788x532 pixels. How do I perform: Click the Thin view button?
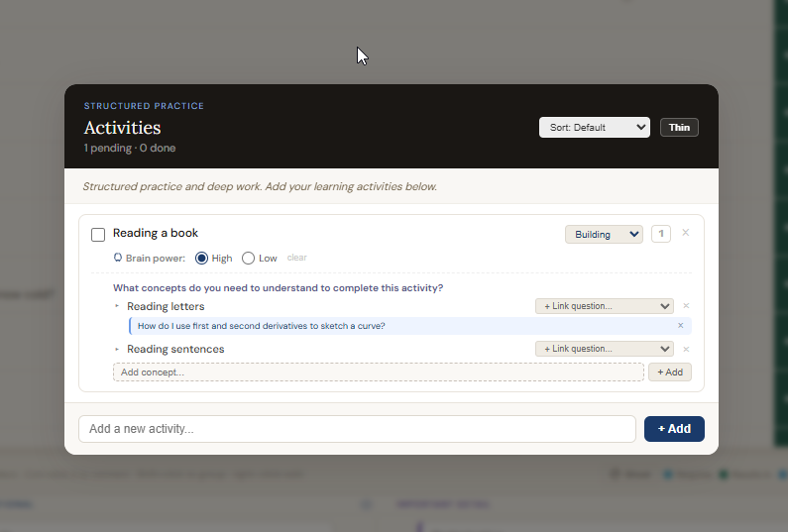679,127
